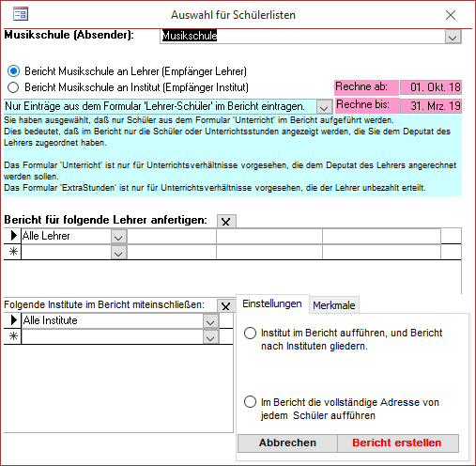Click the Rechne ab date field 01. Okt. 18
This screenshot has height=466, width=476.
(431, 87)
